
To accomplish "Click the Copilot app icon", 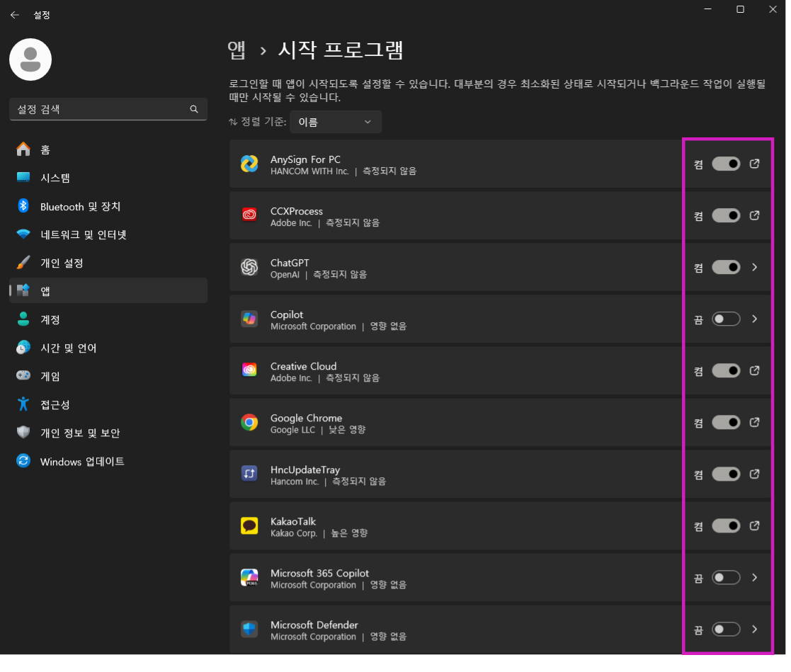I will pyautogui.click(x=249, y=319).
